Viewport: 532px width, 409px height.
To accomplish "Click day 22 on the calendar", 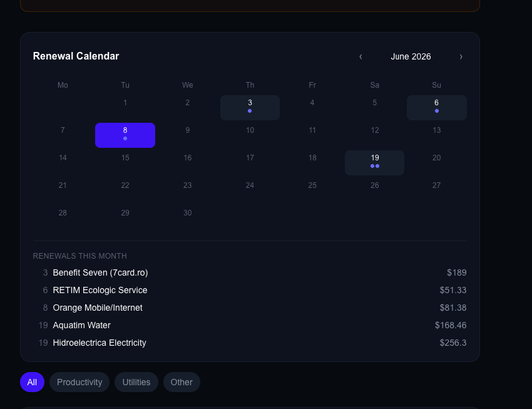I will [x=125, y=190].
